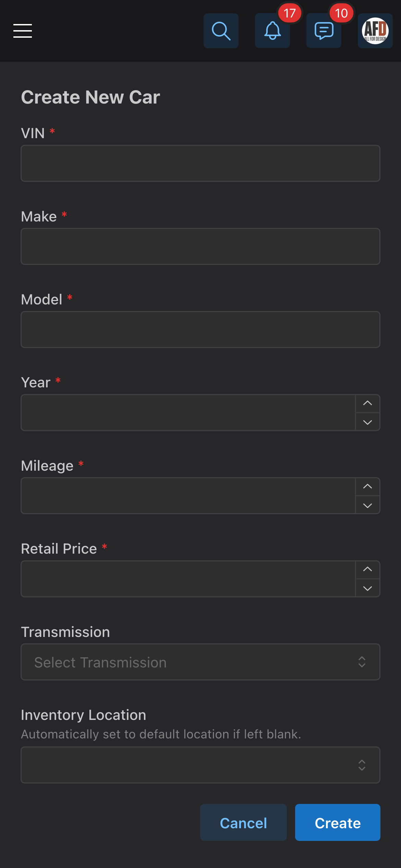Screen dimensions: 401x868
Task: Open the hamburger navigation menu
Action: (x=23, y=31)
